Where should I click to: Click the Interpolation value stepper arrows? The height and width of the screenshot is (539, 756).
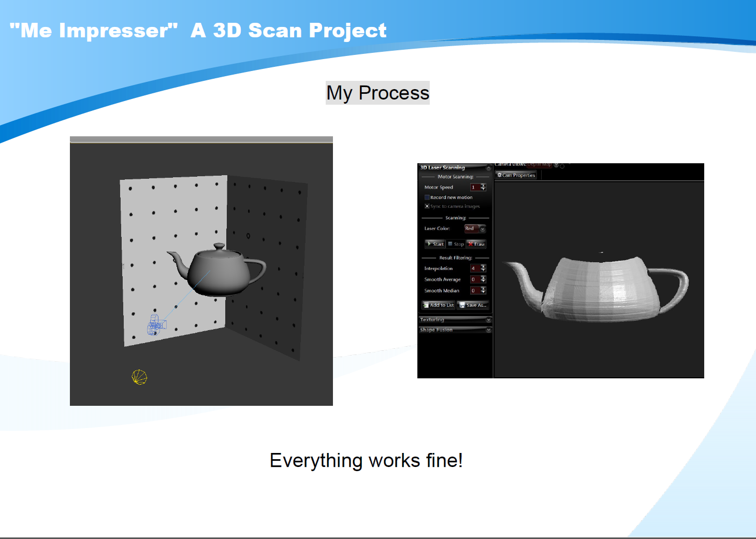[x=483, y=268]
